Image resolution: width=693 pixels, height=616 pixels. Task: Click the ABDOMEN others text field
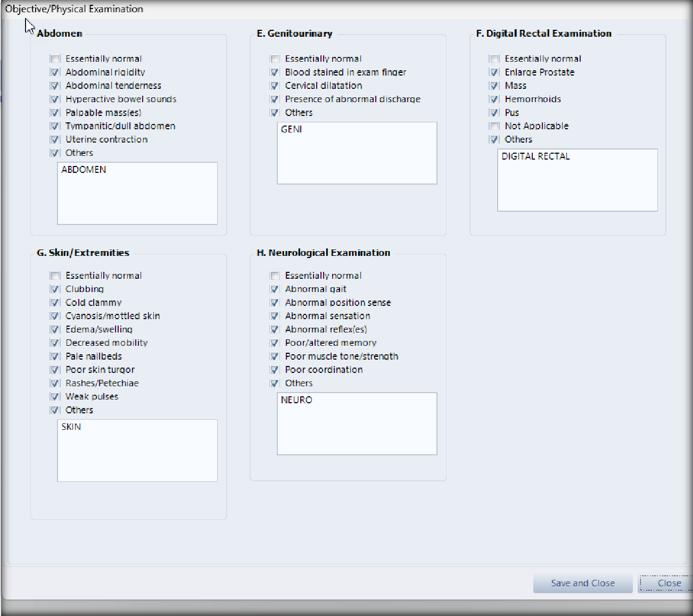137,193
